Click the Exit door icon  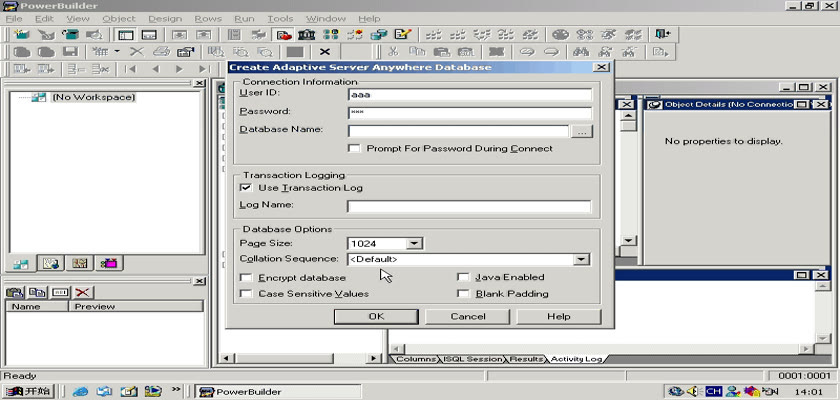[x=663, y=35]
